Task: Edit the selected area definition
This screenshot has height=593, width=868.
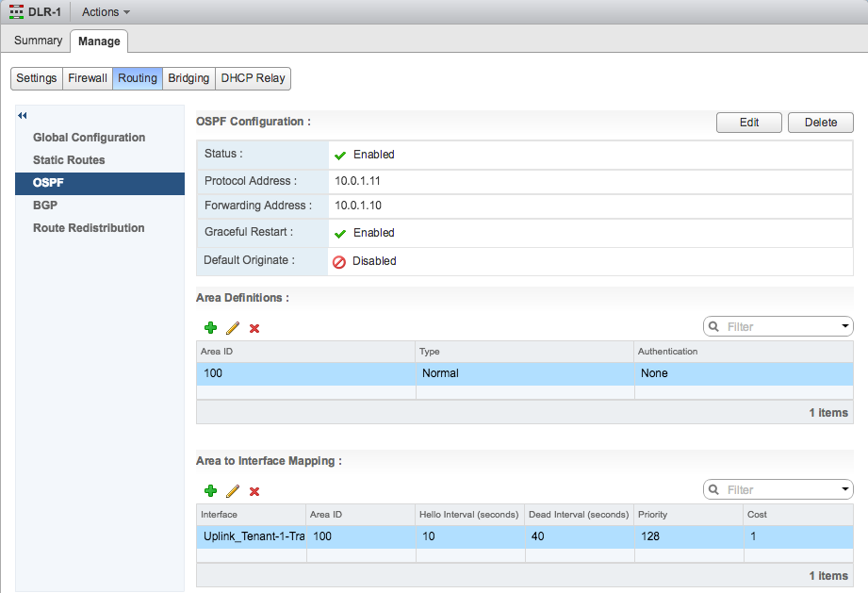Action: (233, 327)
